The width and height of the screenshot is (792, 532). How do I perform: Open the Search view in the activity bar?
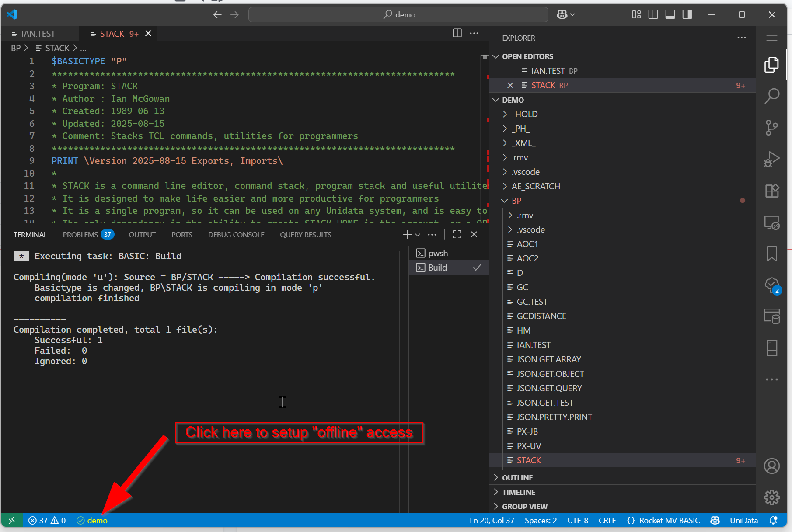[772, 96]
